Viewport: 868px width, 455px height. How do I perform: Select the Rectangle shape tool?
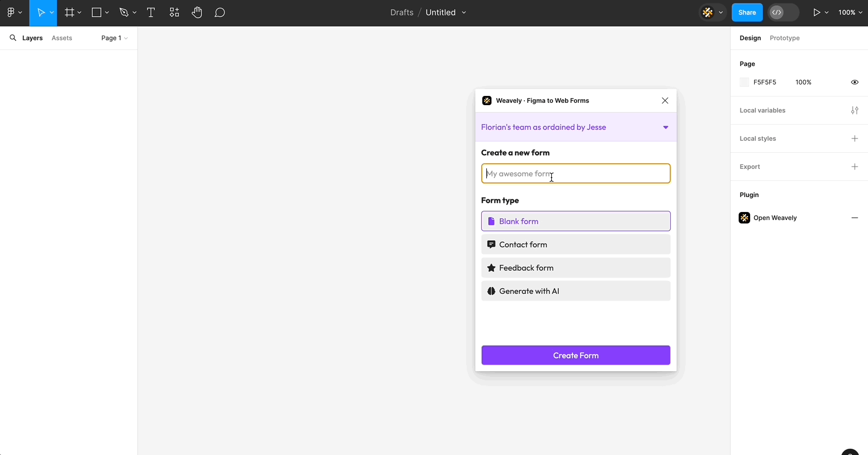(95, 12)
